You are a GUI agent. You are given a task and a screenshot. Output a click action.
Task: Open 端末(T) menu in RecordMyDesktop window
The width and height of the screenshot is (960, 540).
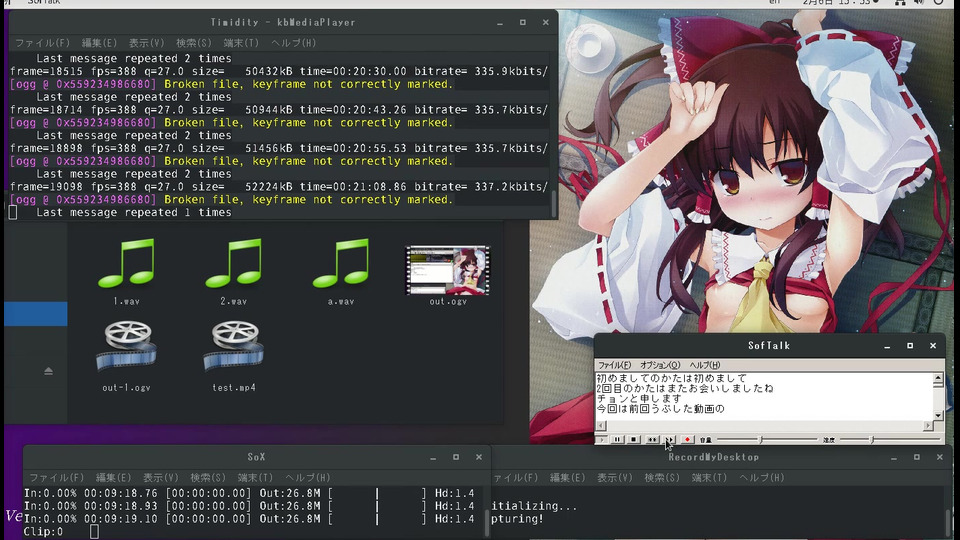[709, 478]
